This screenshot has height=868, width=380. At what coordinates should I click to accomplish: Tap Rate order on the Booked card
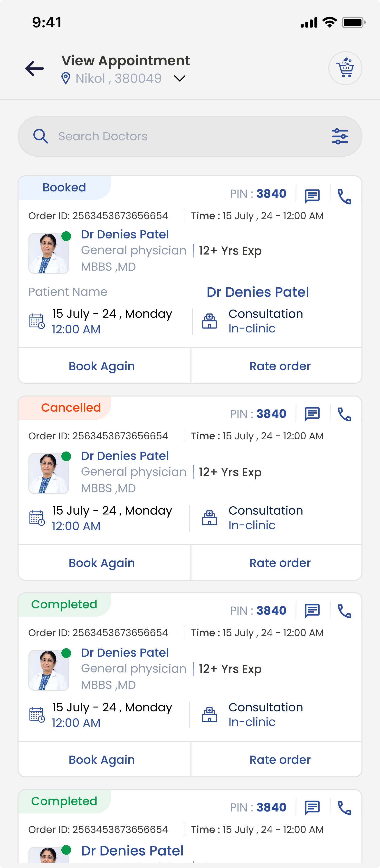280,366
